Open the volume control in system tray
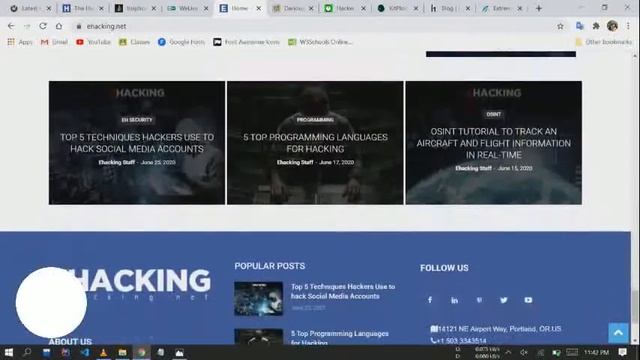Image resolution: width=640 pixels, height=360 pixels. click(x=524, y=352)
